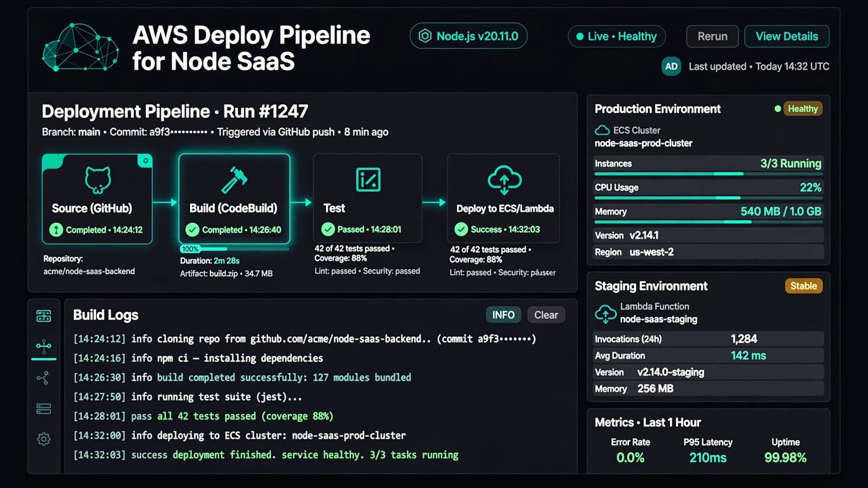Click the acme/node-saas-backend repository name
The height and width of the screenshot is (488, 868).
pyautogui.click(x=89, y=271)
